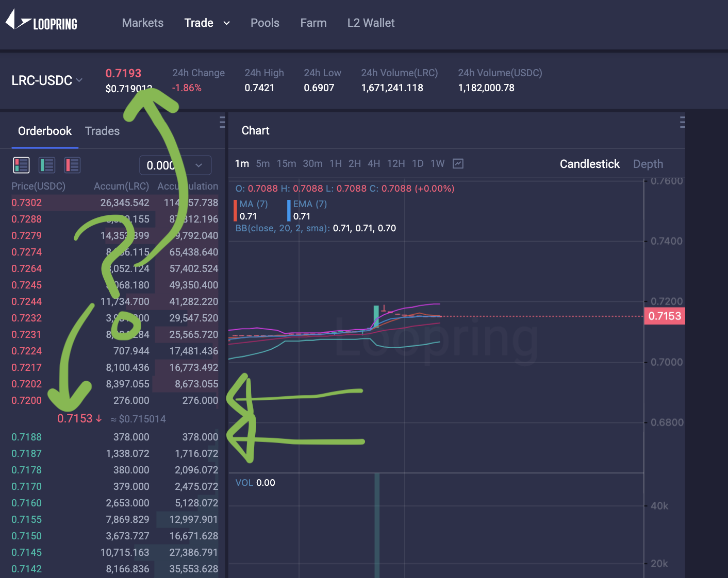Switch to the Trades tab

coord(102,131)
